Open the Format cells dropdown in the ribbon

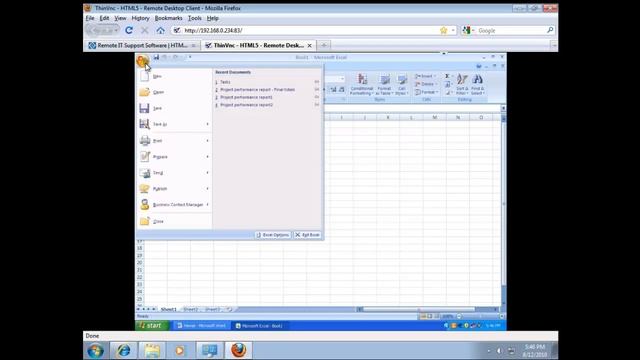[x=427, y=92]
